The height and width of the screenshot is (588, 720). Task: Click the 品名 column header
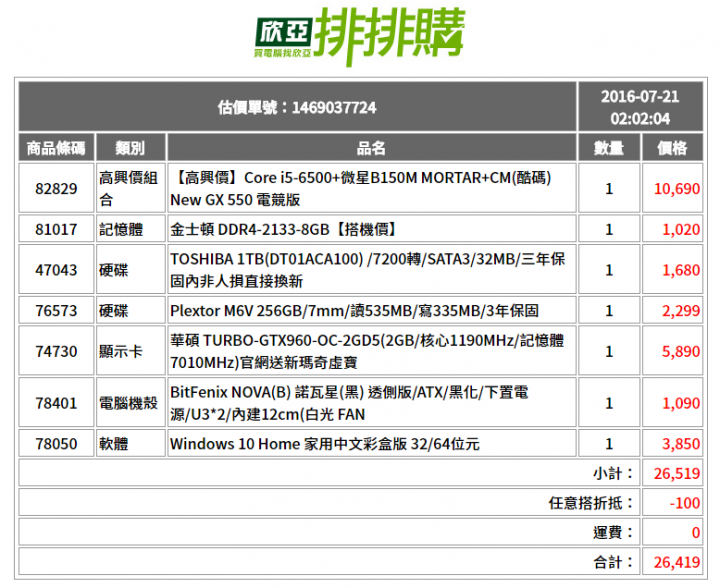click(x=371, y=148)
